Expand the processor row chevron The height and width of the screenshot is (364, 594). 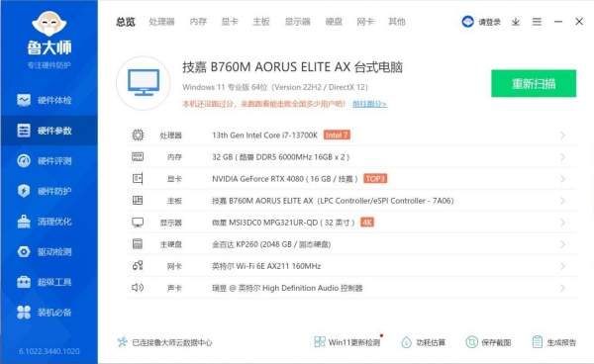click(563, 136)
